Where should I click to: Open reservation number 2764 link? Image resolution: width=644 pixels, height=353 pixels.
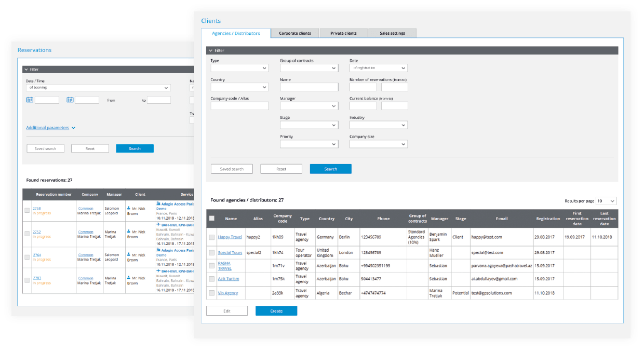(x=36, y=255)
